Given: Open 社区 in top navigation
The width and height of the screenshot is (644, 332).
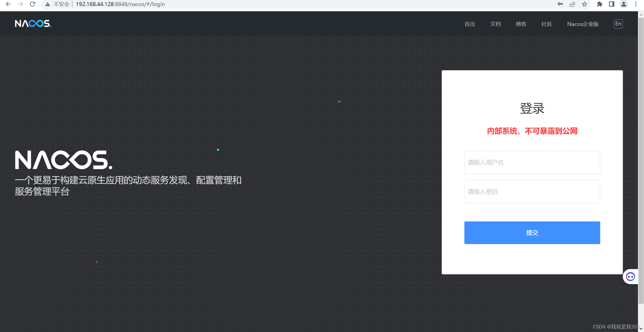Looking at the screenshot, I should [x=547, y=24].
